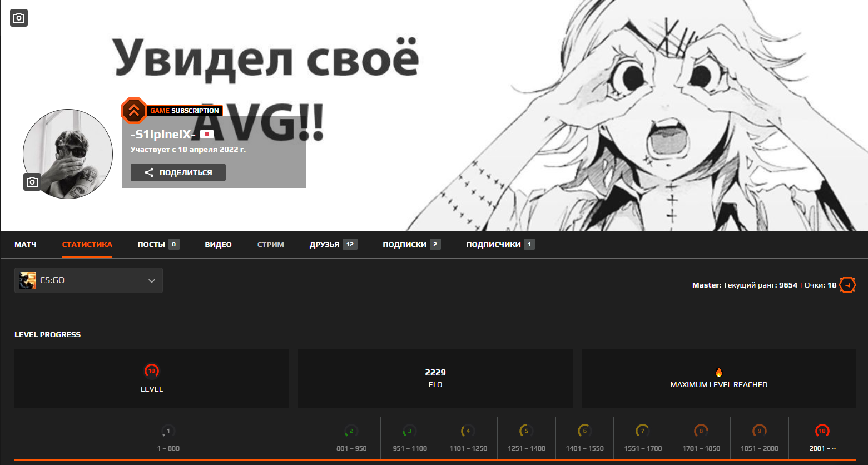Click the level 10 gauge above LEVEL
868x465 pixels.
(x=151, y=371)
